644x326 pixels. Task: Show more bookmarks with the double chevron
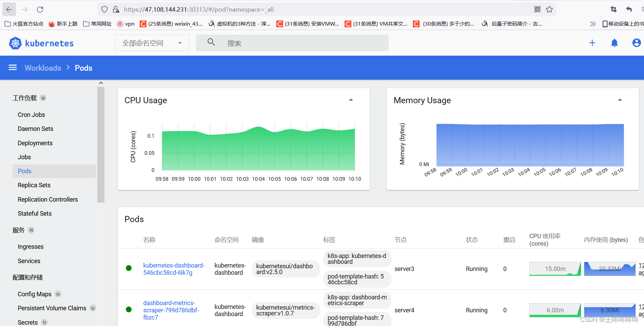click(593, 24)
